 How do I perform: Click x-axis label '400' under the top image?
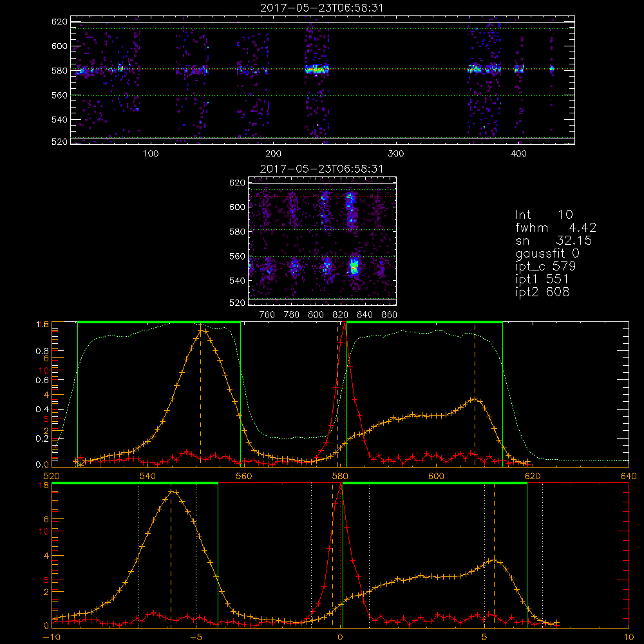518,154
